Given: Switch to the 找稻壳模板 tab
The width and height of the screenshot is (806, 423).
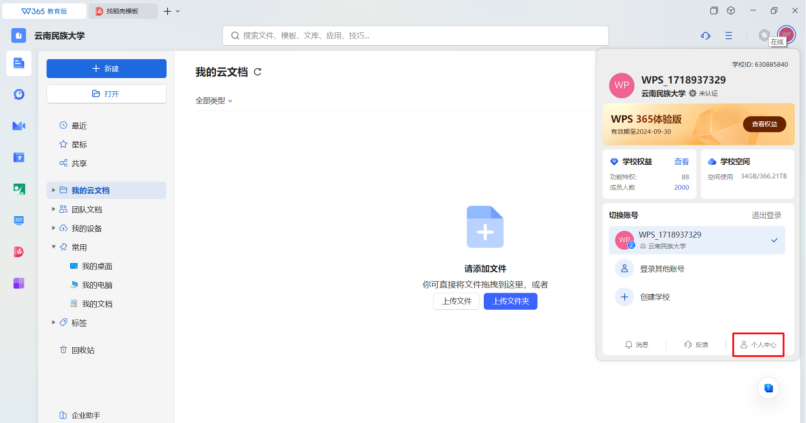Looking at the screenshot, I should [122, 11].
